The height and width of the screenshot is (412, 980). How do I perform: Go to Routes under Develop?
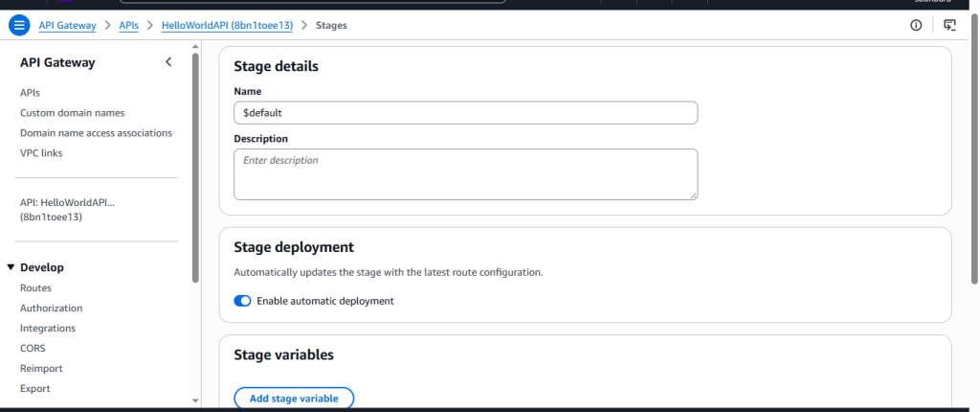pos(35,288)
